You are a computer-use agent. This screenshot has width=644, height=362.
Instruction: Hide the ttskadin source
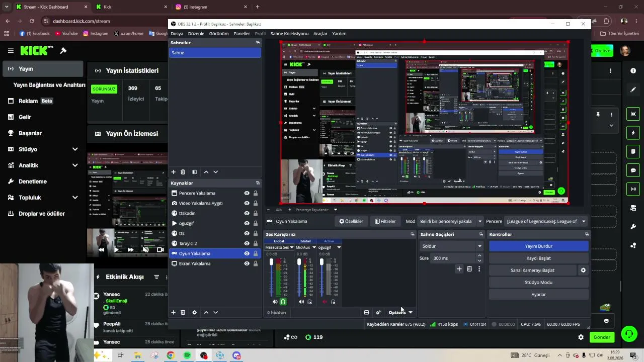(247, 213)
